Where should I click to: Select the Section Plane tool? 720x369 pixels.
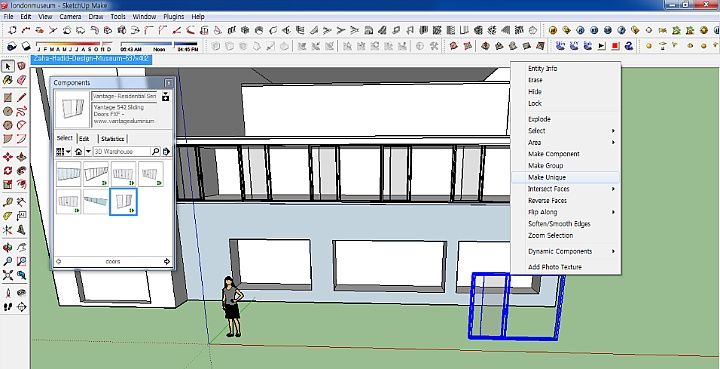tap(21, 307)
